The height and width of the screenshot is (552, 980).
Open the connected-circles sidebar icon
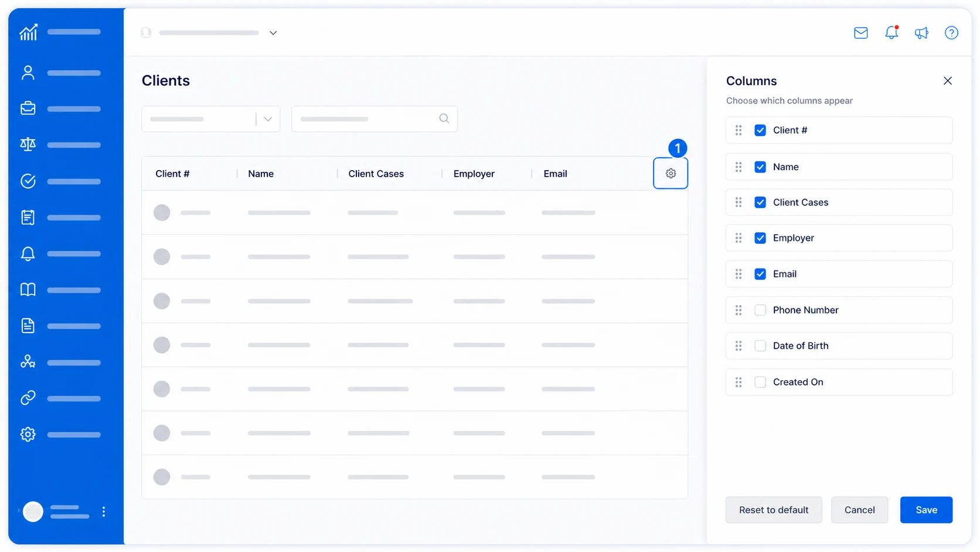pyautogui.click(x=28, y=362)
